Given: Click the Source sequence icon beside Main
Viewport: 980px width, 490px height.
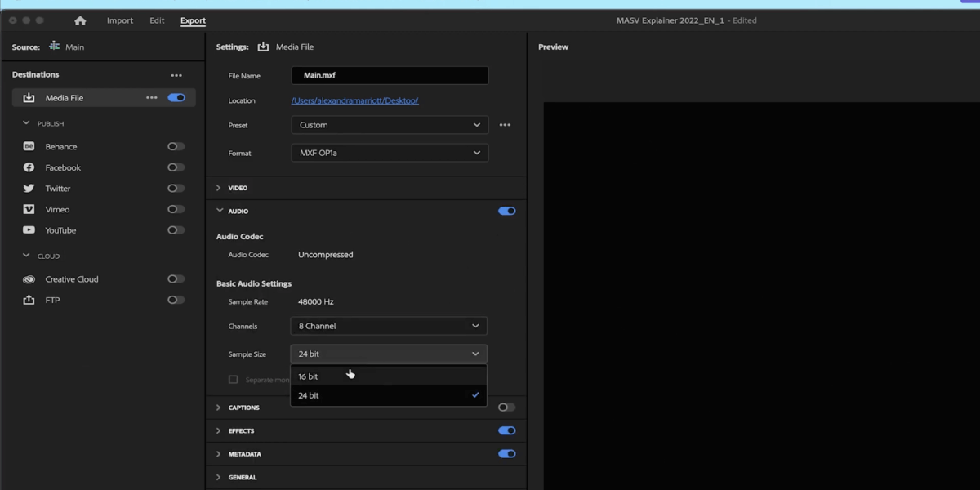Looking at the screenshot, I should coord(55,47).
